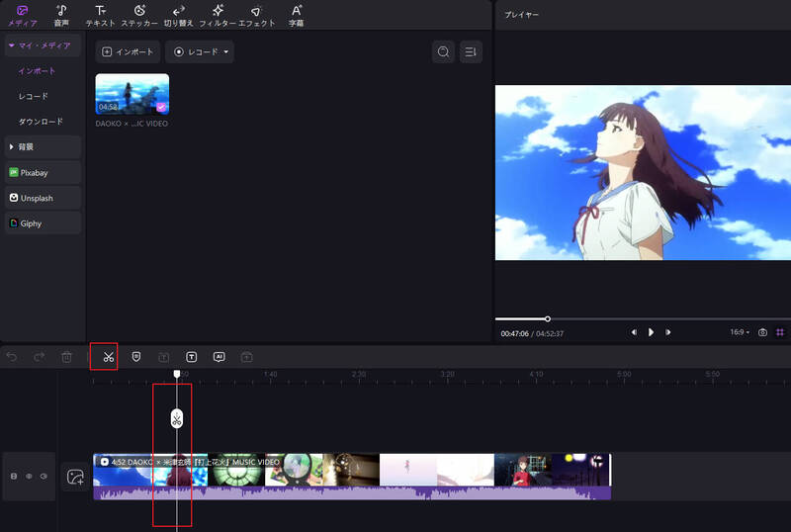Screen dimensions: 791x532
Task: Click the DAOKO × ...IC VIDEO file name
Action: click(132, 124)
